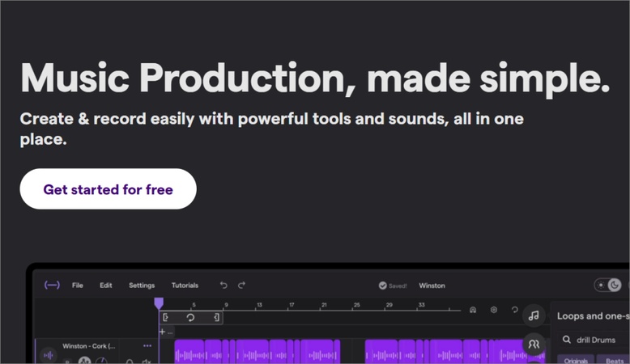The height and width of the screenshot is (364, 630).
Task: Click the loop start bracket marker
Action: pos(166,318)
